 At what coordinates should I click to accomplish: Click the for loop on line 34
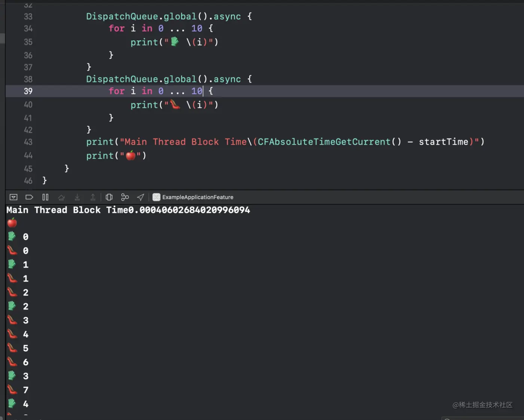pyautogui.click(x=161, y=28)
